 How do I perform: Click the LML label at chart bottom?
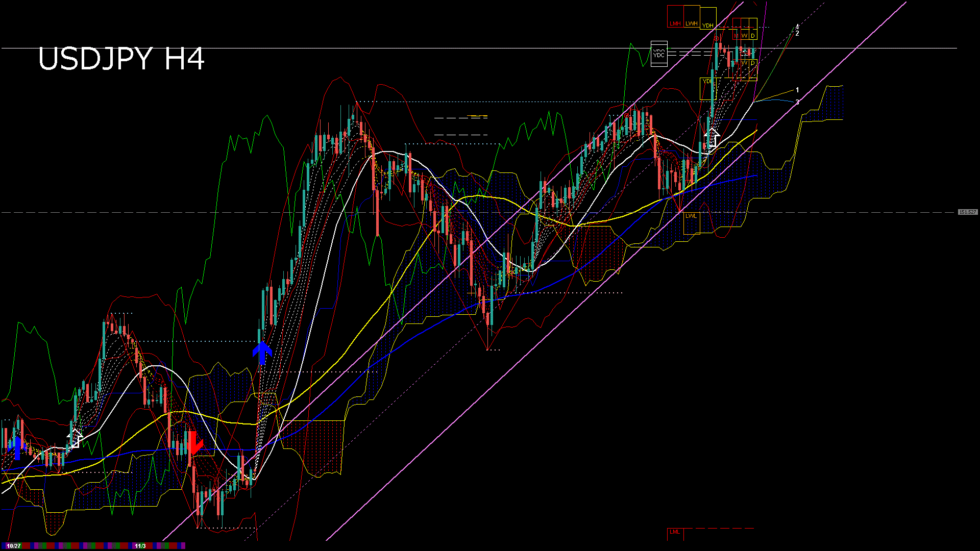pos(675,532)
